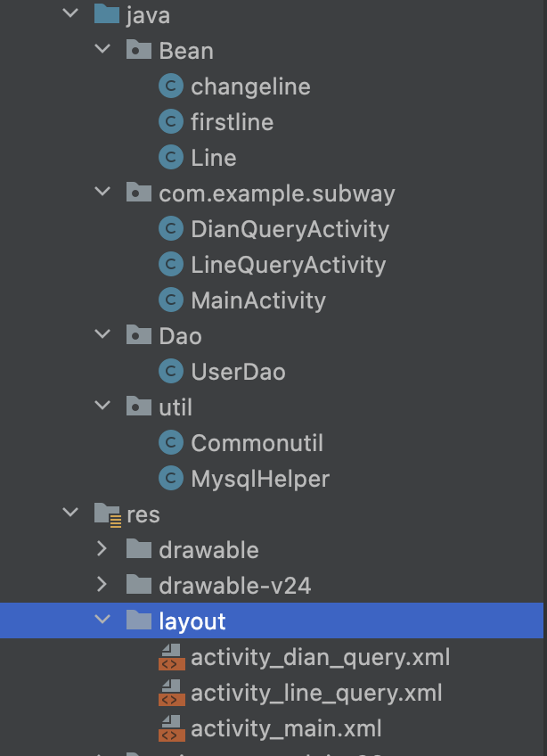Select the Commonutil class
Image resolution: width=547 pixels, height=756 pixels.
(257, 443)
